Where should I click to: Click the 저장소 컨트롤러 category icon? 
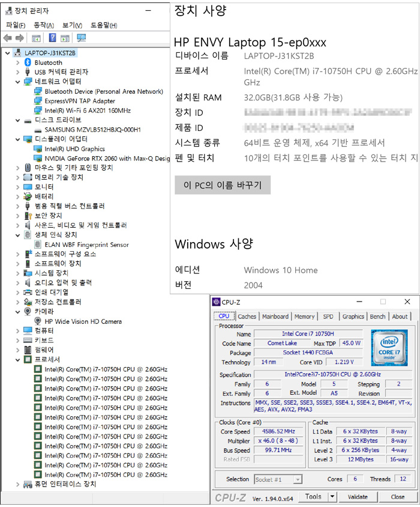[28, 302]
